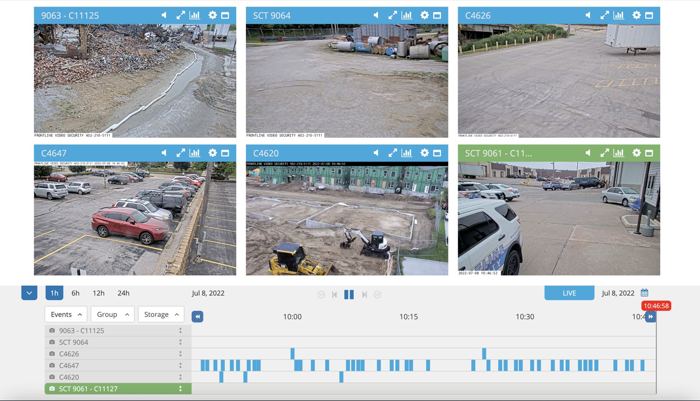Expand the SCT 9064 camera to fullscreen
The height and width of the screenshot is (401, 700).
[392, 15]
